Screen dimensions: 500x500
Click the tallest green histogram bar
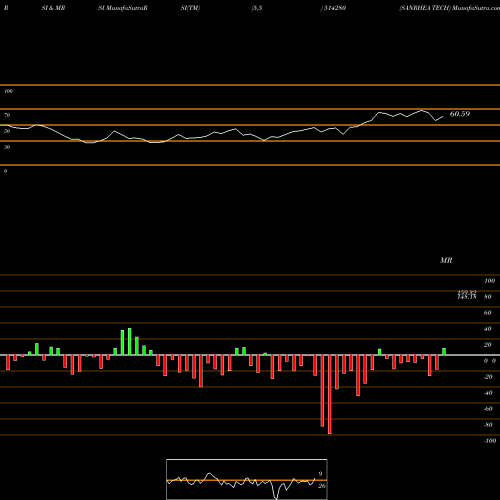click(x=130, y=342)
